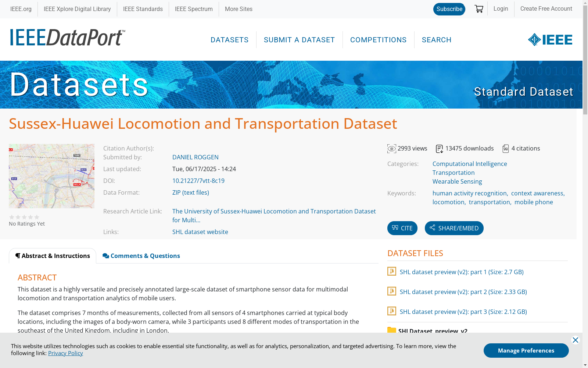Click file icon for preview part 3
The width and height of the screenshot is (588, 368).
392,311
